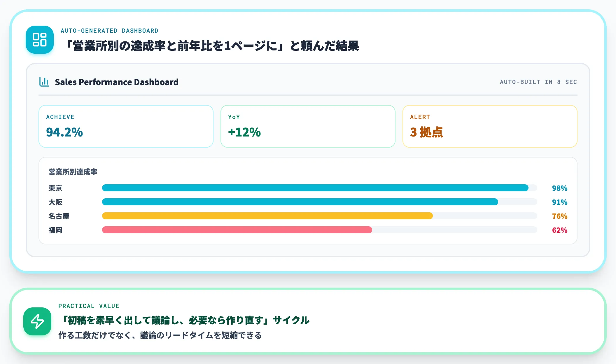The image size is (616, 364).
Task: Click the 'AUTO-BUILT IN 8 SEC' label
Action: (x=538, y=82)
